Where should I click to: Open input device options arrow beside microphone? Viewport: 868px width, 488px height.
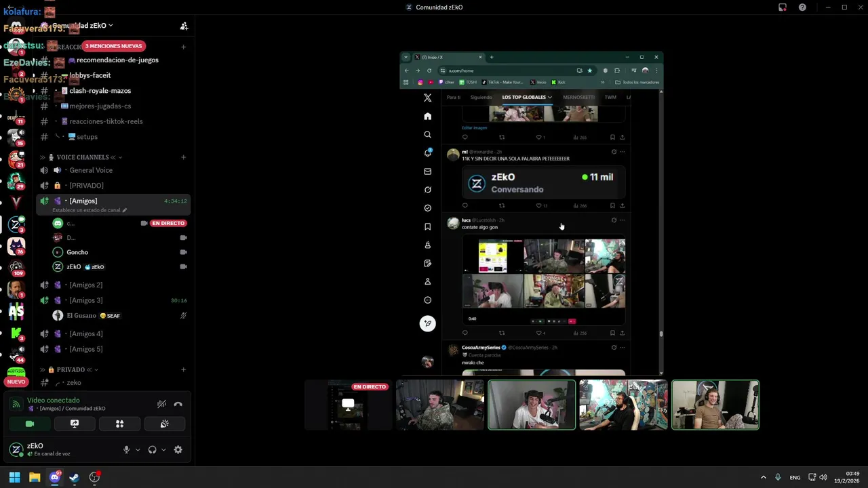click(138, 449)
